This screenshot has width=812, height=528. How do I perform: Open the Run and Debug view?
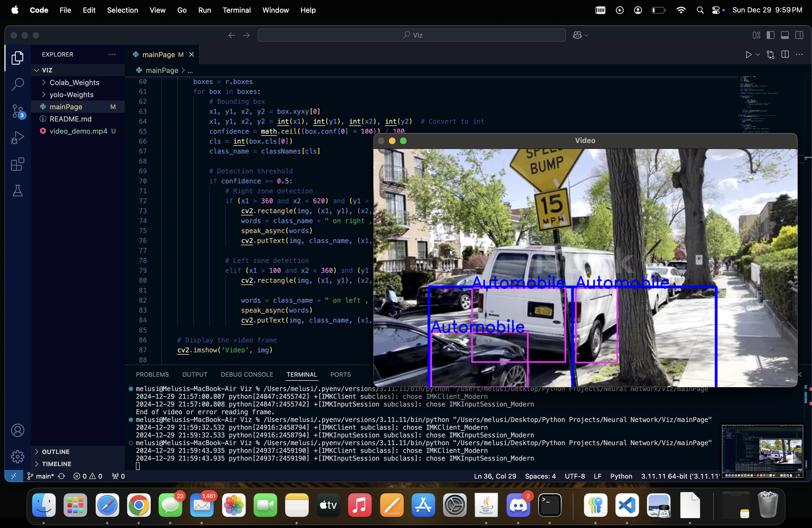click(x=17, y=137)
